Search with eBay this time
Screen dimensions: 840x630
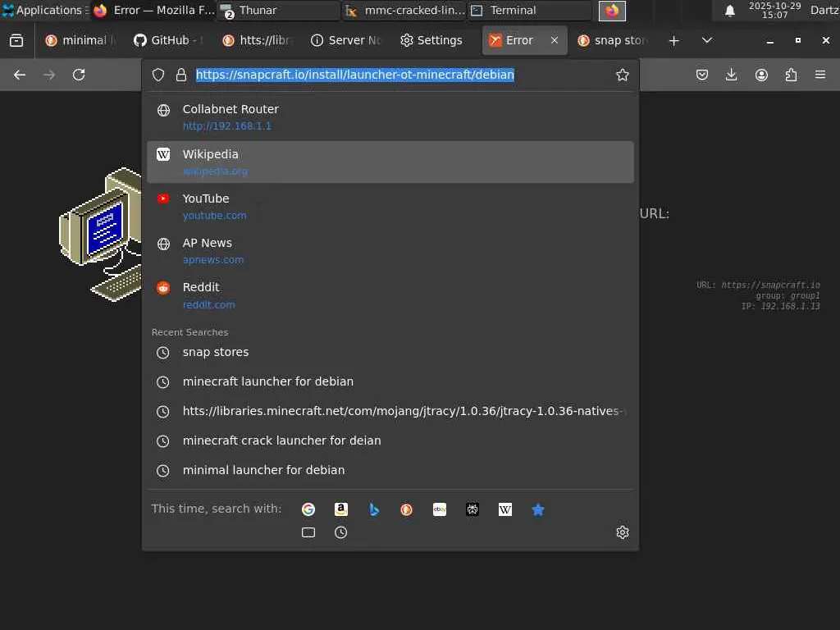(440, 509)
